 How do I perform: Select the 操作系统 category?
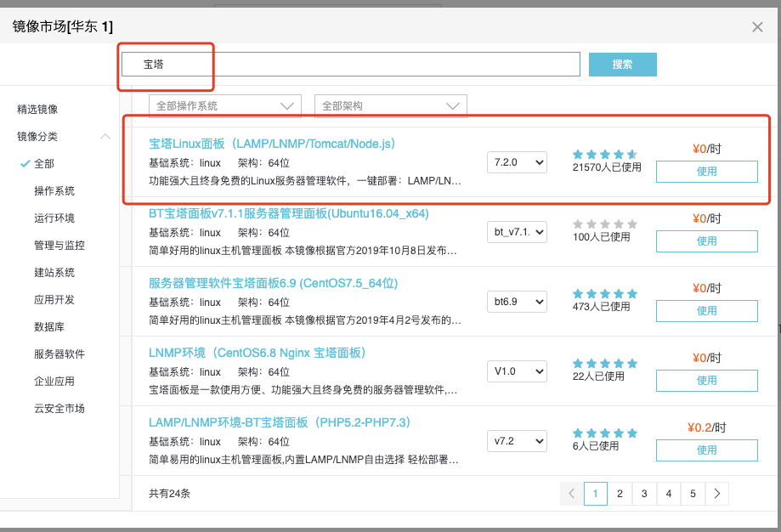pyautogui.click(x=54, y=190)
